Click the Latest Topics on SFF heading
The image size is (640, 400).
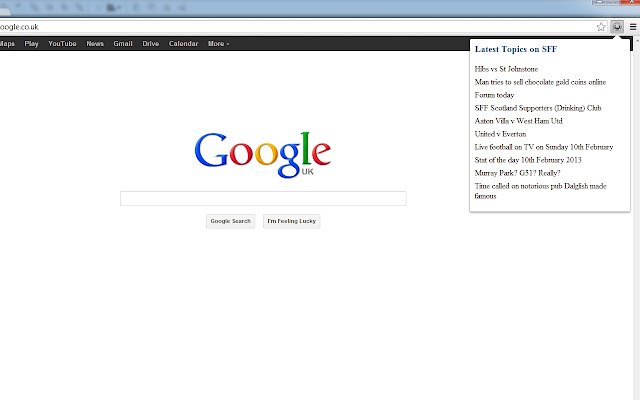point(516,49)
